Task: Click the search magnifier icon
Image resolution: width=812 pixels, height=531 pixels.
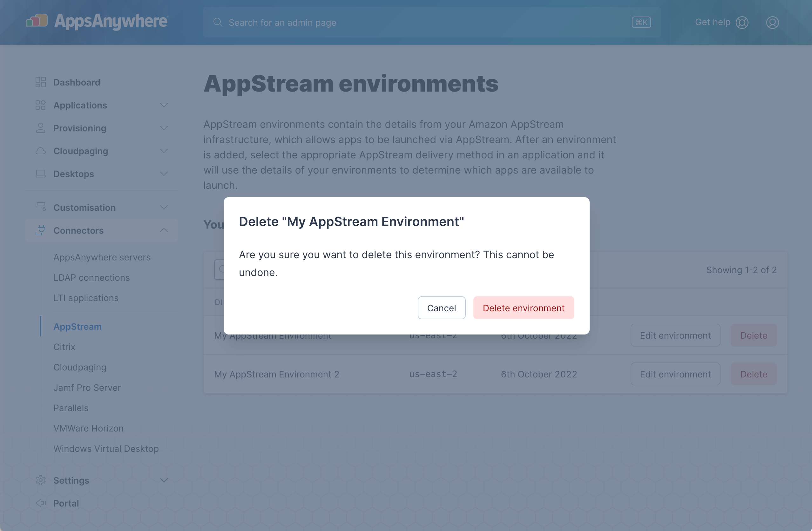Action: (217, 23)
